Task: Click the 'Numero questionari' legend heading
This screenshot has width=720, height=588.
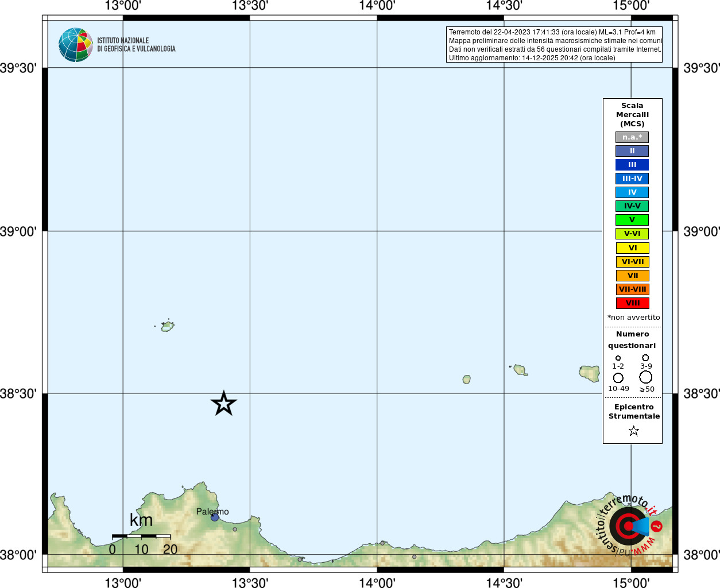Action: pos(632,340)
